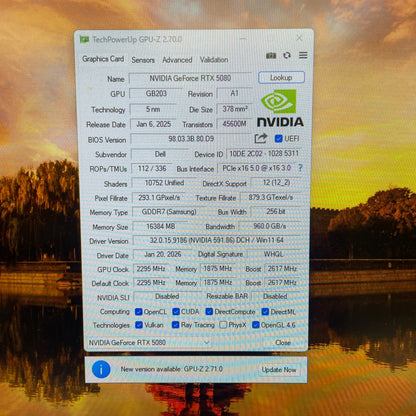Viewport: 416px width, 416px height.
Task: Click the Update Now button
Action: point(279,369)
